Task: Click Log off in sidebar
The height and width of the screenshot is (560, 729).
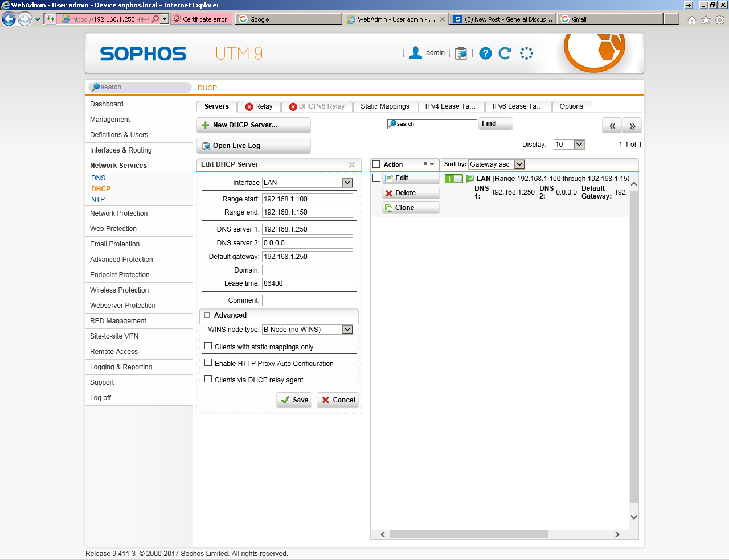Action: tap(140, 398)
